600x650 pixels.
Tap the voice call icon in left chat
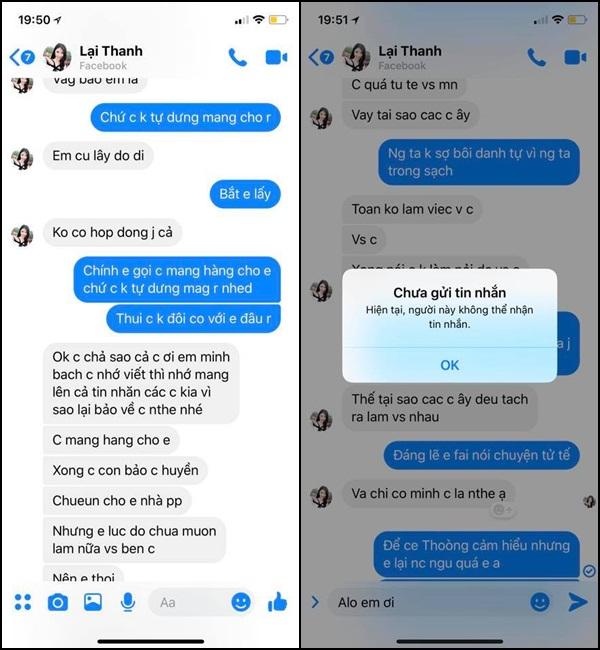[238, 58]
